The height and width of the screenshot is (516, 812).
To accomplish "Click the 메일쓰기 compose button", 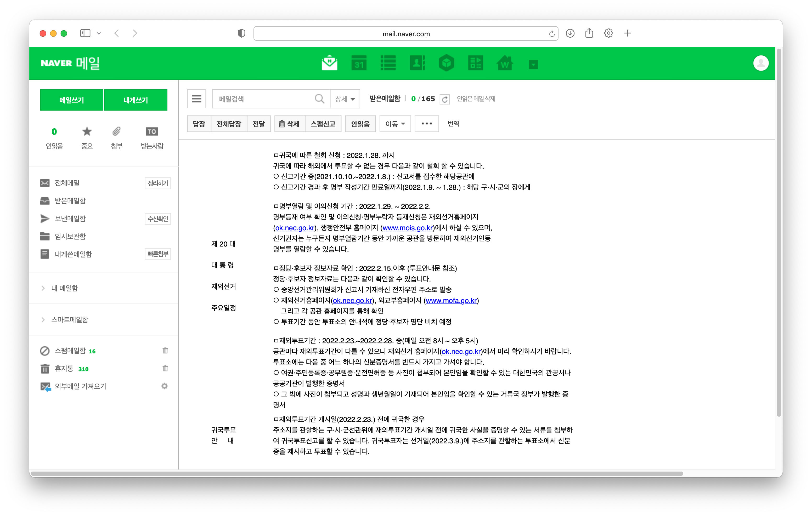I will [71, 100].
